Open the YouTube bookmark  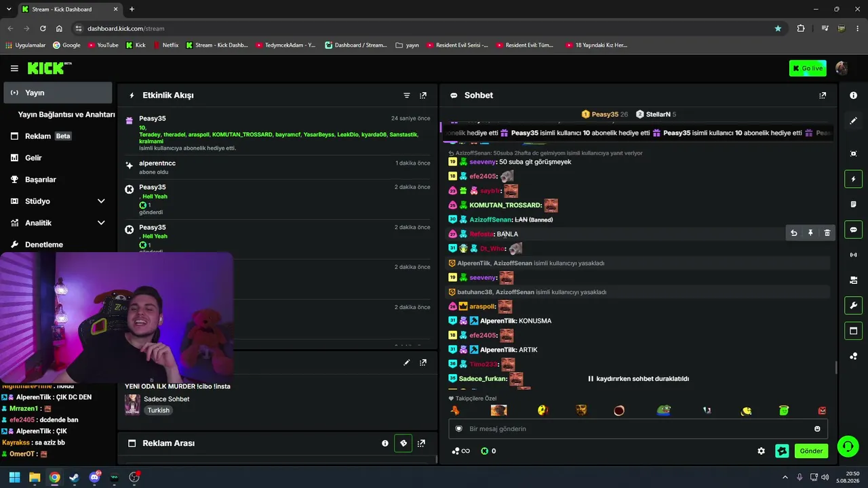pyautogui.click(x=102, y=45)
